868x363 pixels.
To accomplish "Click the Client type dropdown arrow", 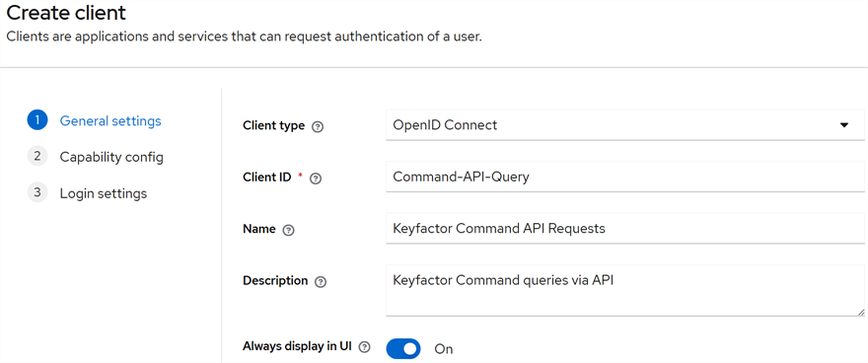I will [x=844, y=125].
